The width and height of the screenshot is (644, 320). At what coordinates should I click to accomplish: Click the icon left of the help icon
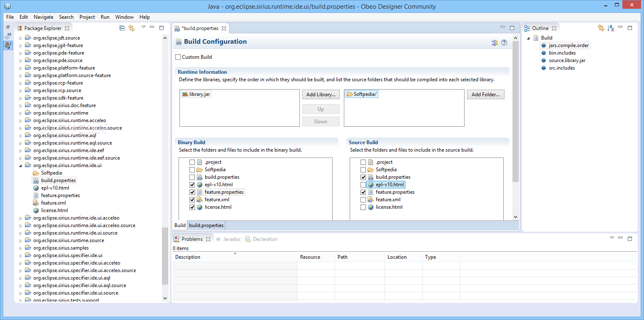click(x=495, y=42)
